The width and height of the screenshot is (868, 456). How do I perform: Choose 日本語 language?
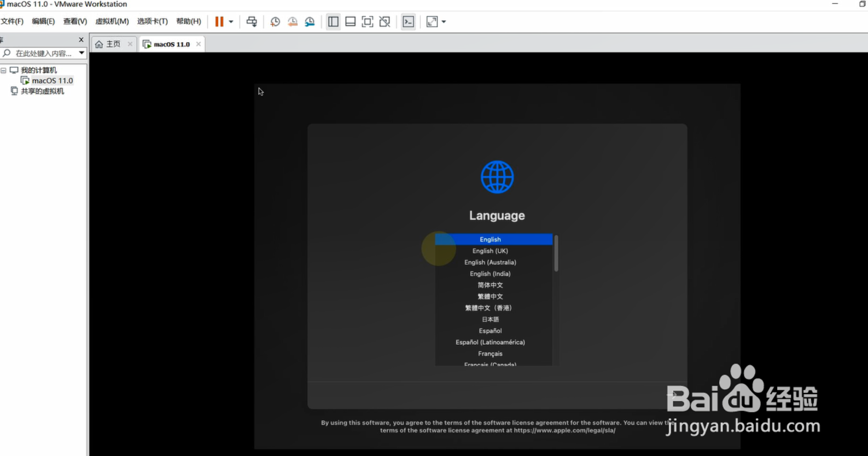pos(493,319)
